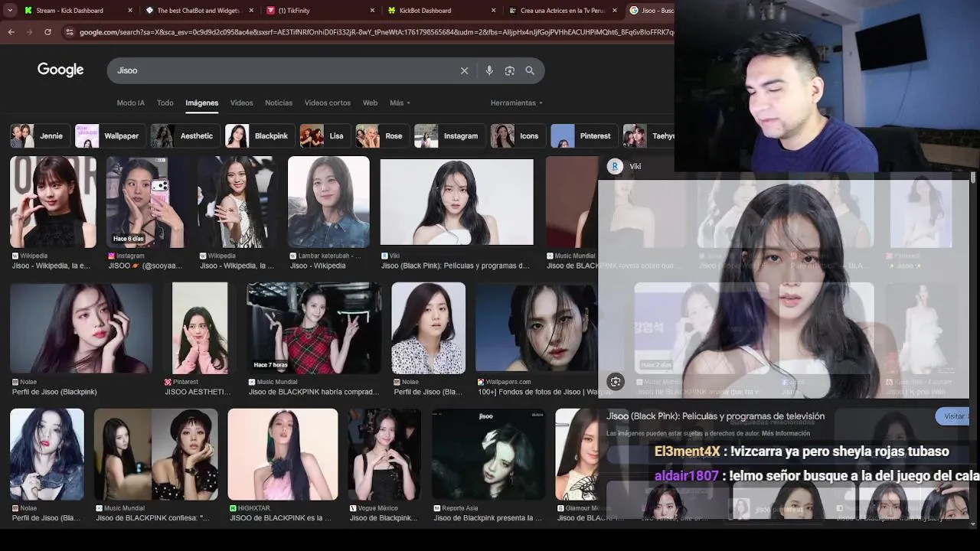Click the Viki source icon in preview panel
The width and height of the screenshot is (980, 551).
[614, 166]
